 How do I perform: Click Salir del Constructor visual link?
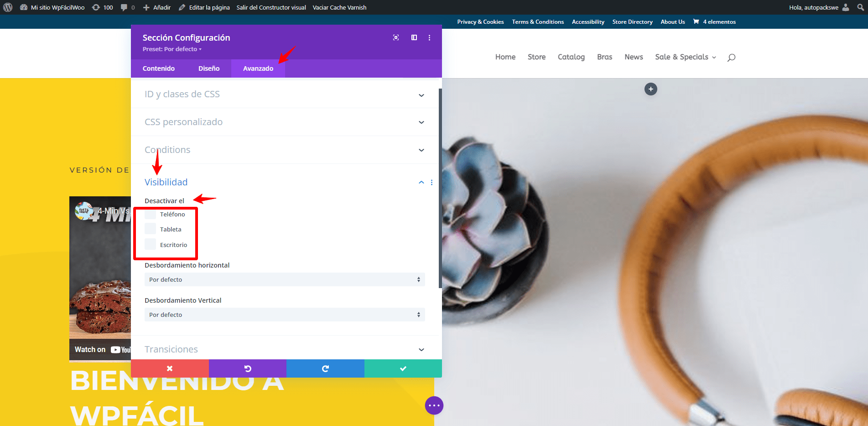tap(271, 7)
